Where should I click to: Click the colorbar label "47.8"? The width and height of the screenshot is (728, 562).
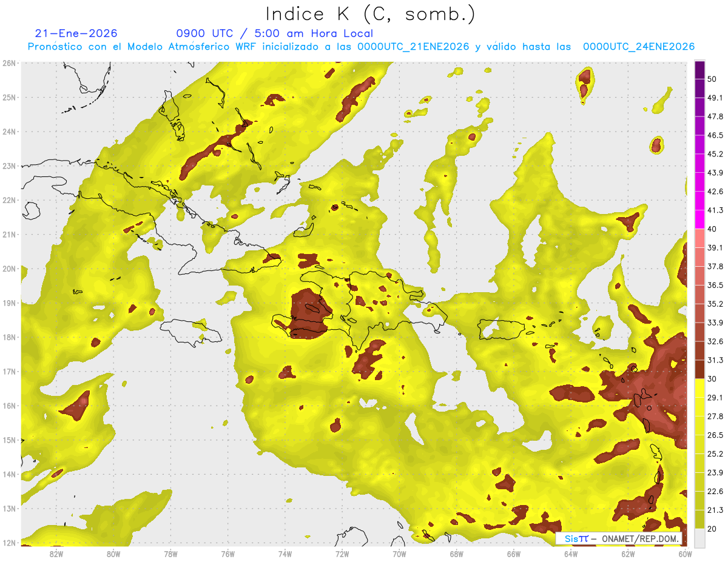(x=715, y=116)
